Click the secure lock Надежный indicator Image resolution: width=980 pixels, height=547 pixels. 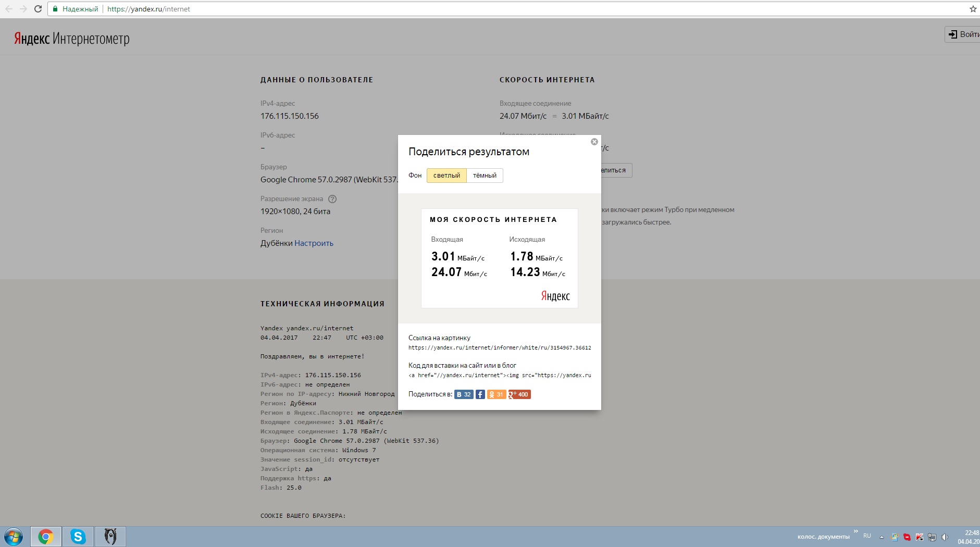(76, 9)
